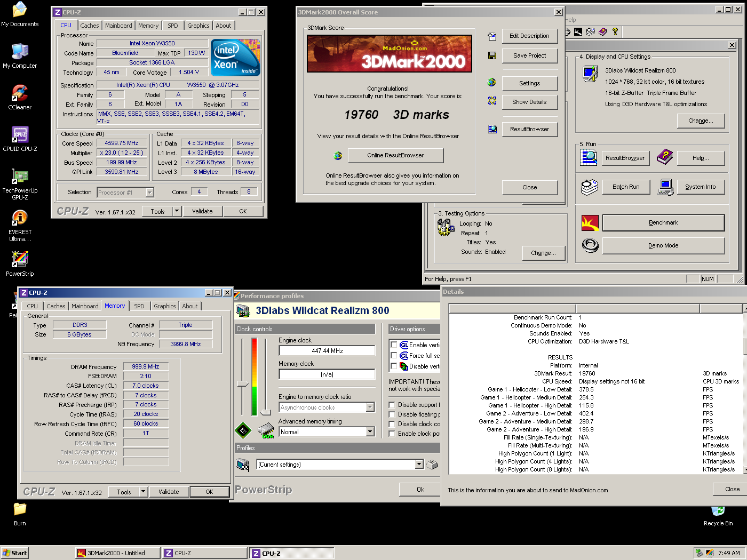Click Show Details button
Screen dimensions: 747x560
[529, 102]
